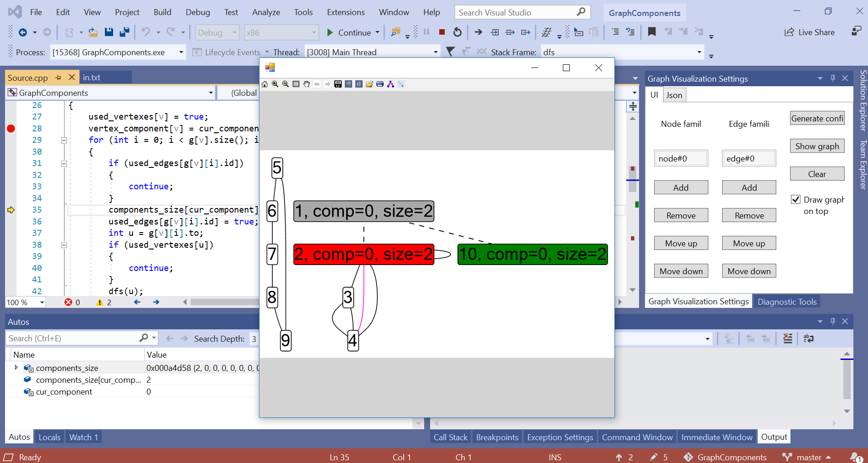Click Zoom Out magnifier in graph viewer
This screenshot has width=868, height=463.
click(286, 84)
